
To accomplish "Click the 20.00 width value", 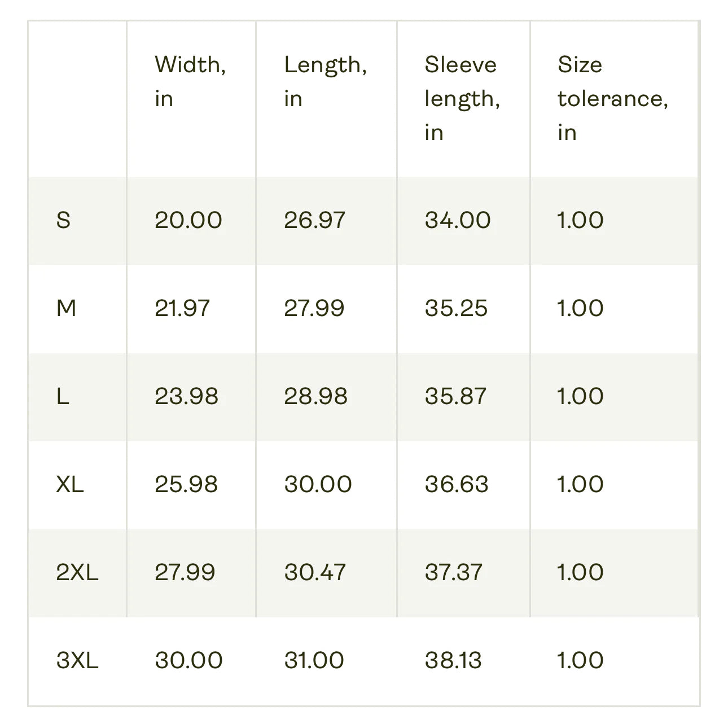I will pyautogui.click(x=188, y=220).
